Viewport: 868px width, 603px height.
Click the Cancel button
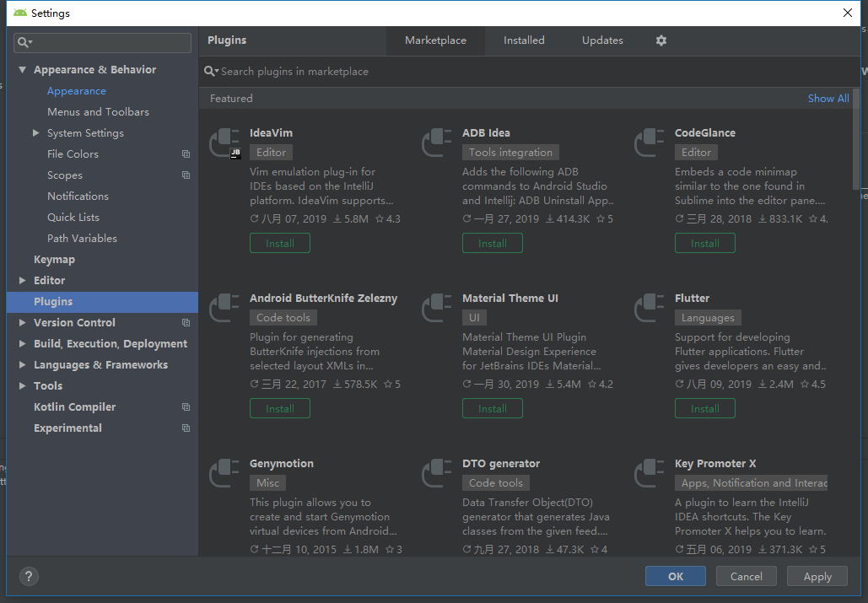(747, 577)
